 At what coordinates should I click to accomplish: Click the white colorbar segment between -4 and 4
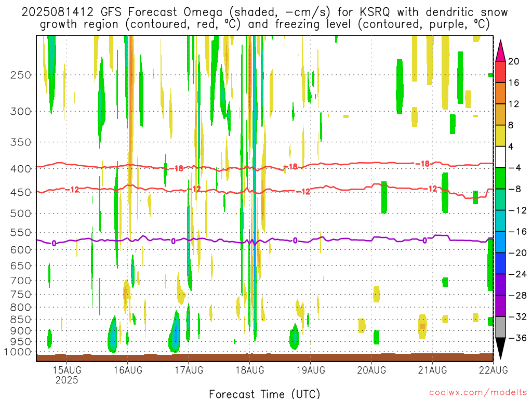coord(500,157)
